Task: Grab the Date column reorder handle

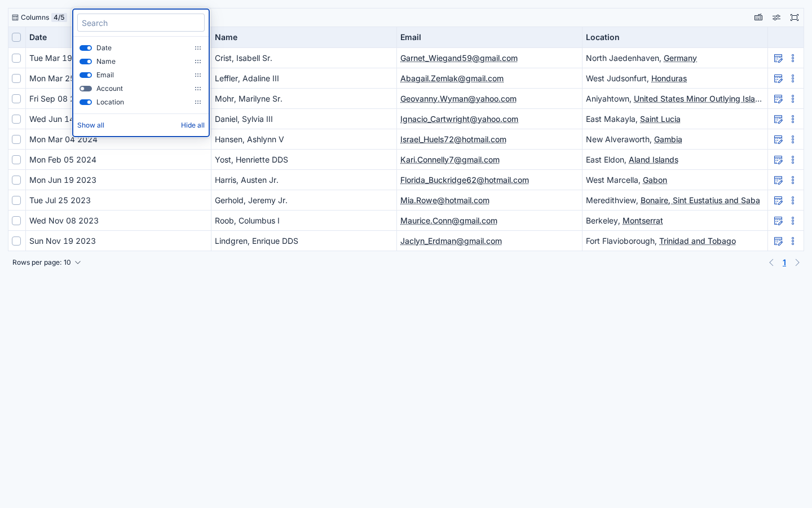Action: pyautogui.click(x=198, y=48)
